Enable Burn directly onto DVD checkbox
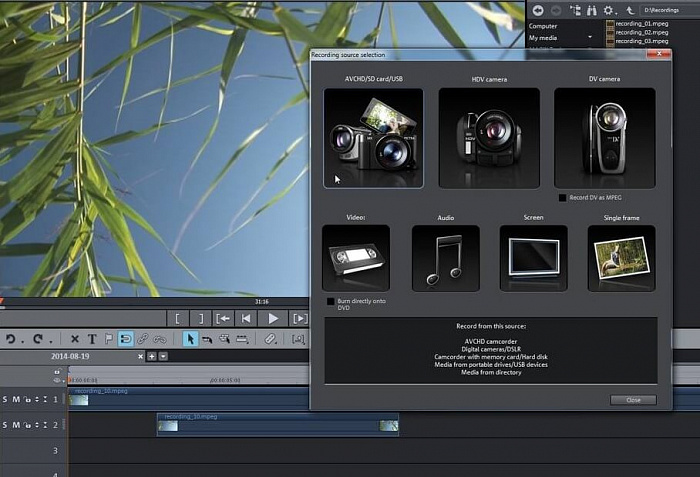Viewport: 700px width, 477px height. [330, 301]
